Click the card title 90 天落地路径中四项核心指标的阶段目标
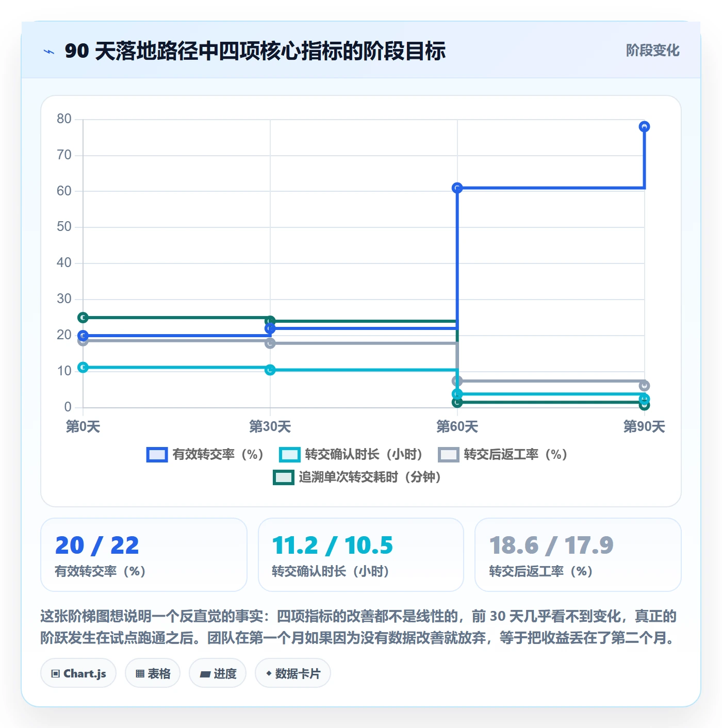 pos(255,52)
